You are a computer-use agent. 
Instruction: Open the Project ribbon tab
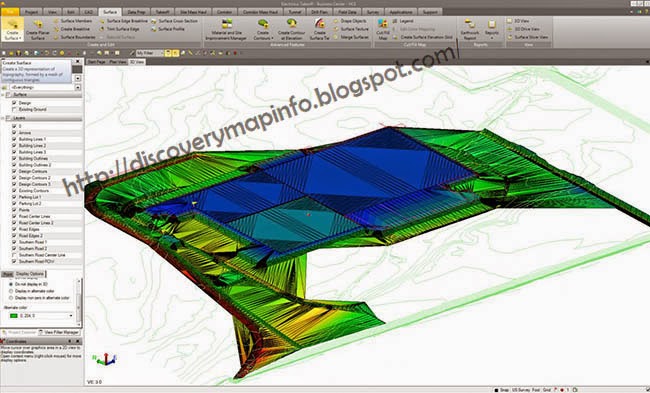[31, 12]
